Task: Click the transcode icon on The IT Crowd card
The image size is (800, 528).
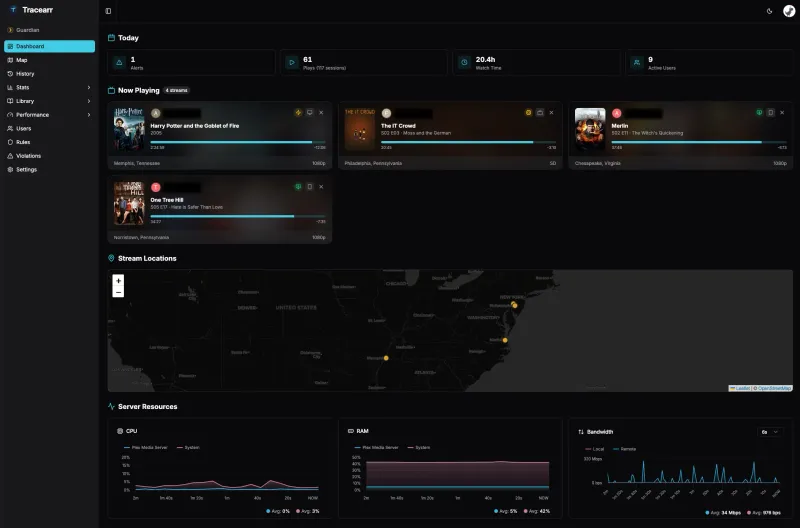Action: (529, 113)
